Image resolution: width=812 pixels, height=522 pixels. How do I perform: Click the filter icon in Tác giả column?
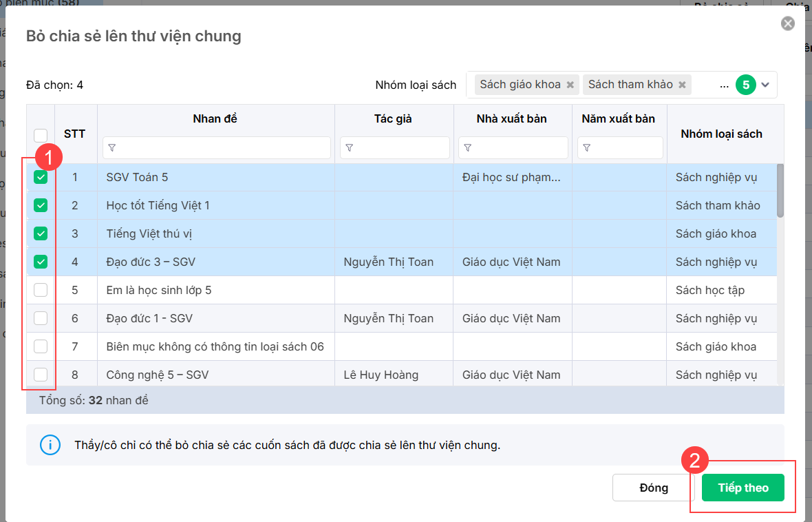tap(350, 147)
